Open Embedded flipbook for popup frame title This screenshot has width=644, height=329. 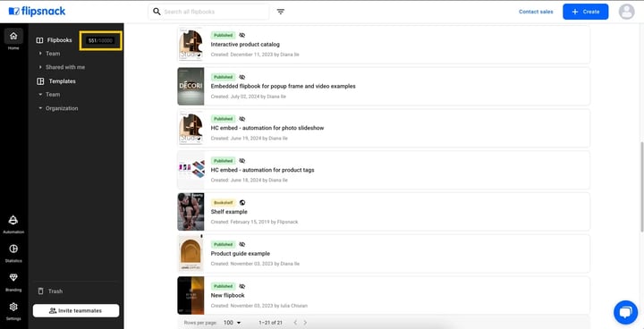point(283,86)
